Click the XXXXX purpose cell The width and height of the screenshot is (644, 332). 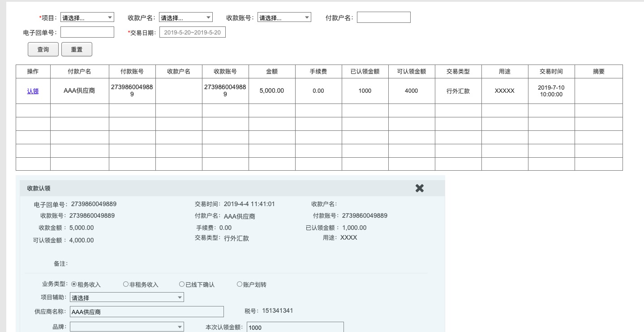pyautogui.click(x=505, y=91)
